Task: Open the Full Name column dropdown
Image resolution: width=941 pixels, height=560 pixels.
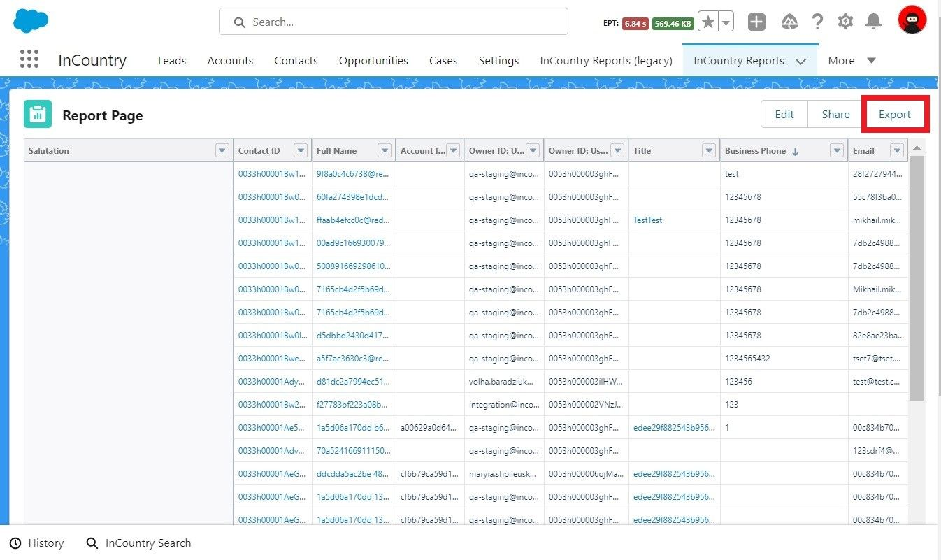Action: point(384,150)
